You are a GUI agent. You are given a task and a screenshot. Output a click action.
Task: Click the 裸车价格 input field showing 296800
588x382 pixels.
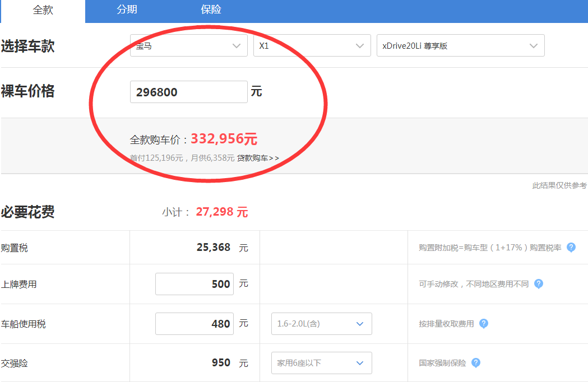coord(189,92)
